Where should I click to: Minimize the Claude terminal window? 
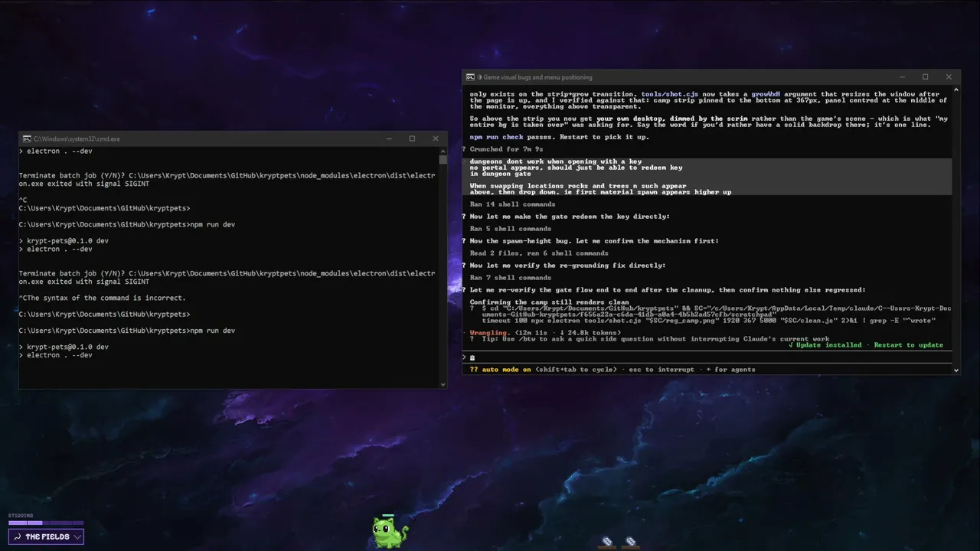[901, 77]
